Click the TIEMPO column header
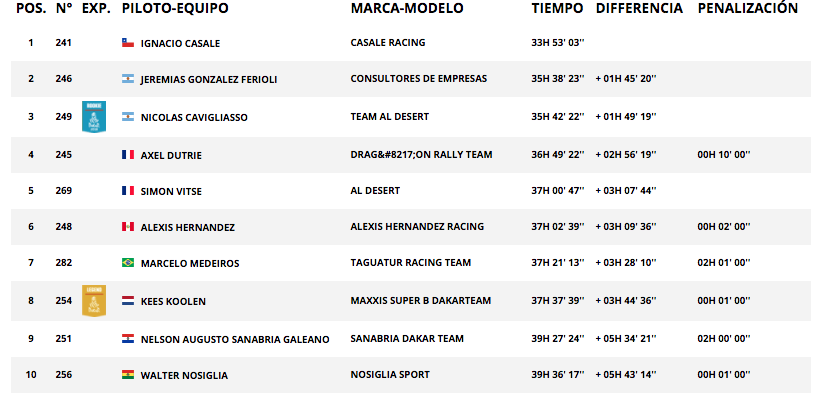Image resolution: width=821 pixels, height=397 pixels. point(557,8)
